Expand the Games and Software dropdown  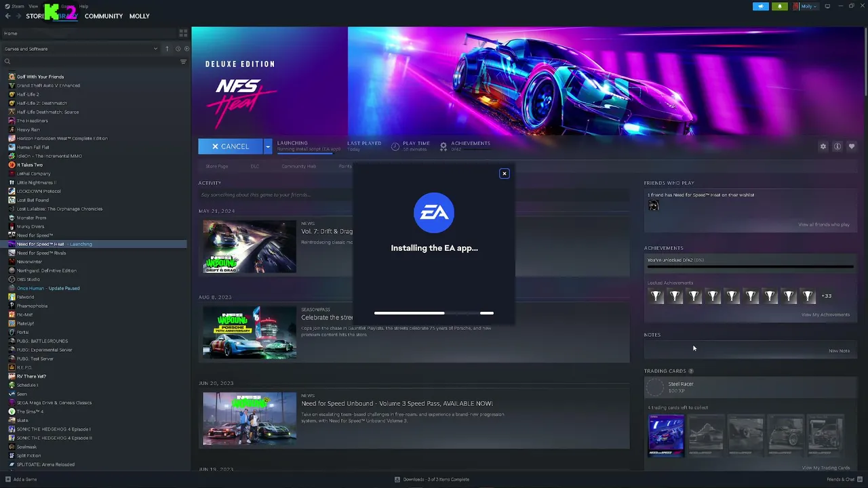point(155,49)
